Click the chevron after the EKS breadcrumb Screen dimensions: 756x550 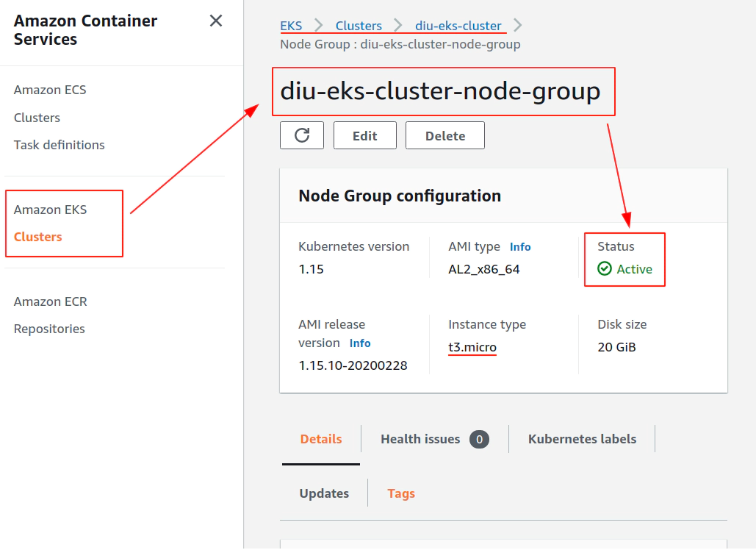[x=318, y=25]
